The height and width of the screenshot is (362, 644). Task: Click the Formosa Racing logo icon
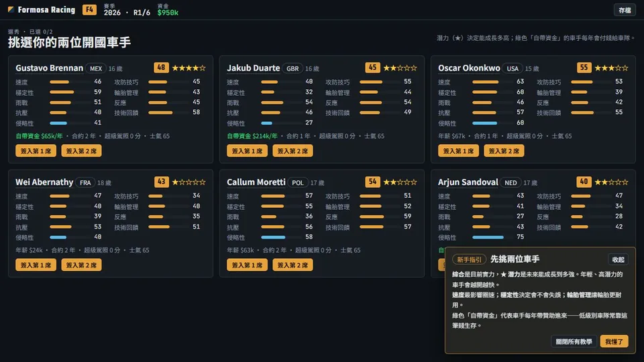11,9
